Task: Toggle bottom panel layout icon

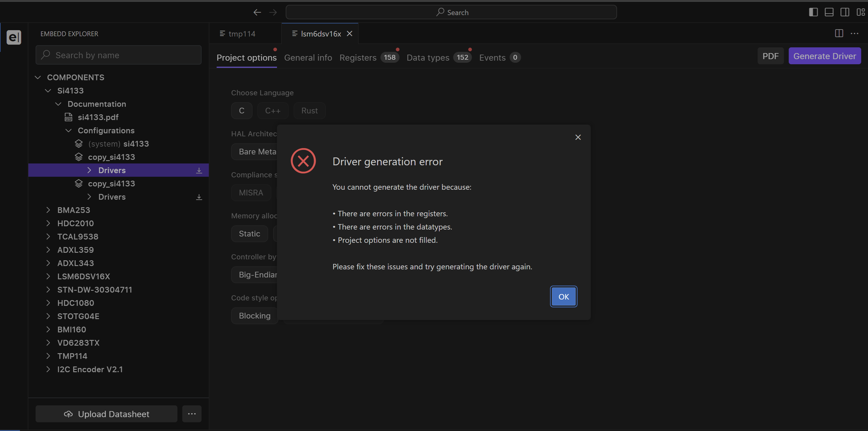Action: pyautogui.click(x=829, y=12)
